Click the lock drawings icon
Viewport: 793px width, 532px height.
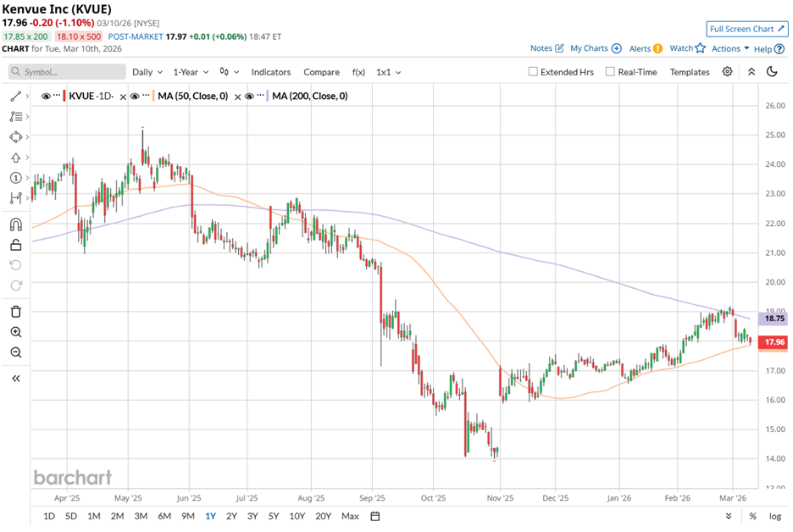[15, 246]
